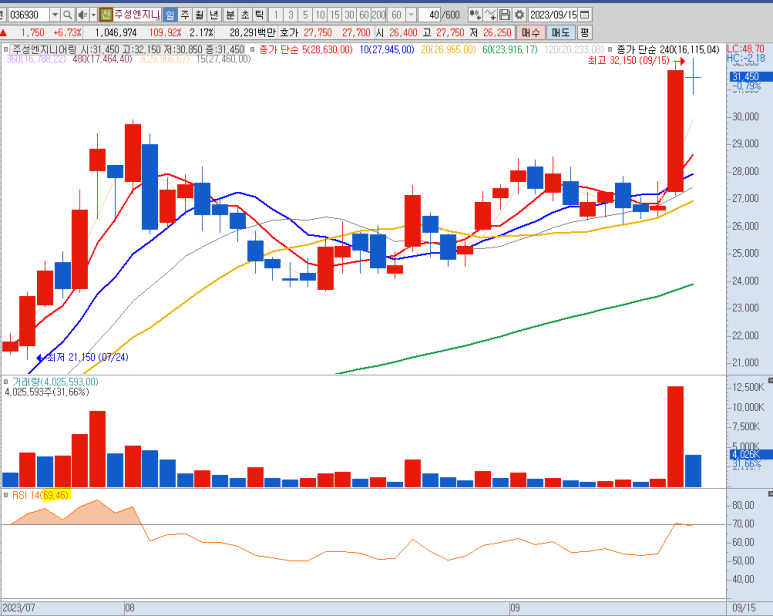Click the interval button 5
Viewport: 773px width, 616px height.
[x=306, y=15]
